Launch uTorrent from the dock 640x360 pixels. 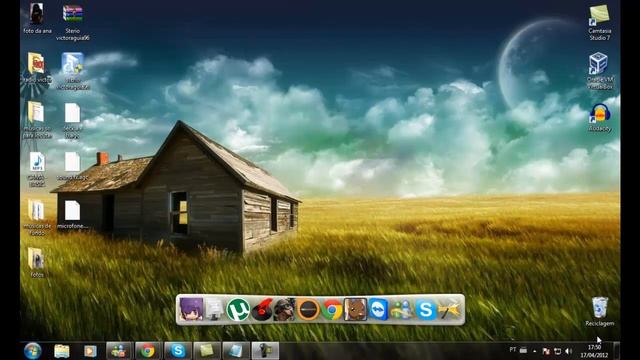point(238,309)
